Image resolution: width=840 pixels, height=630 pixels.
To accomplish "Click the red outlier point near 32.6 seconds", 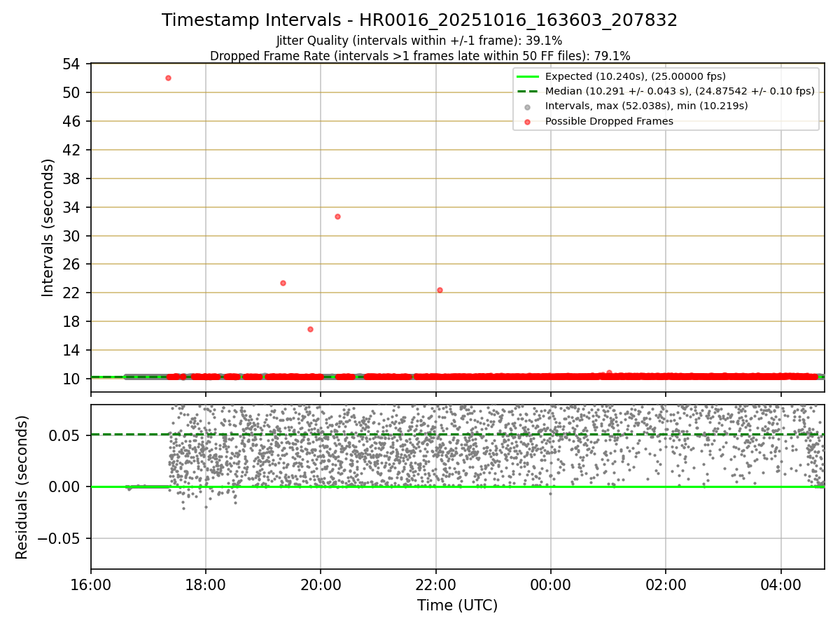I will coord(337,216).
